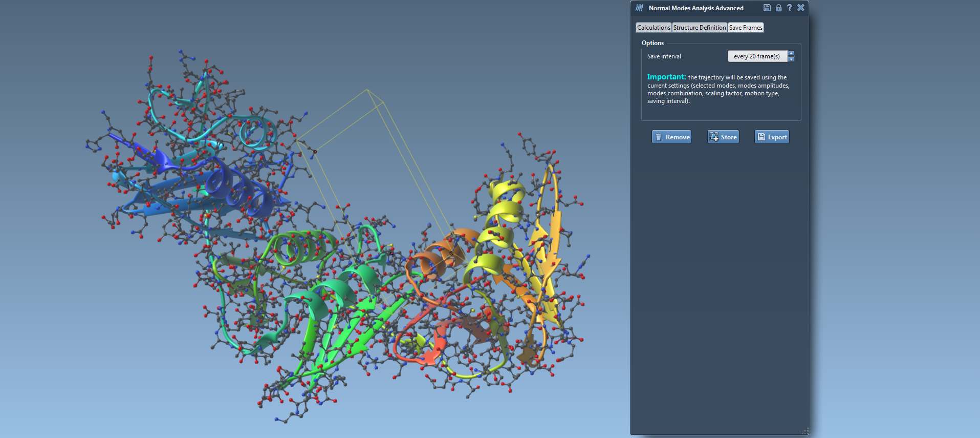Open the Structure Definition tab

pos(700,28)
